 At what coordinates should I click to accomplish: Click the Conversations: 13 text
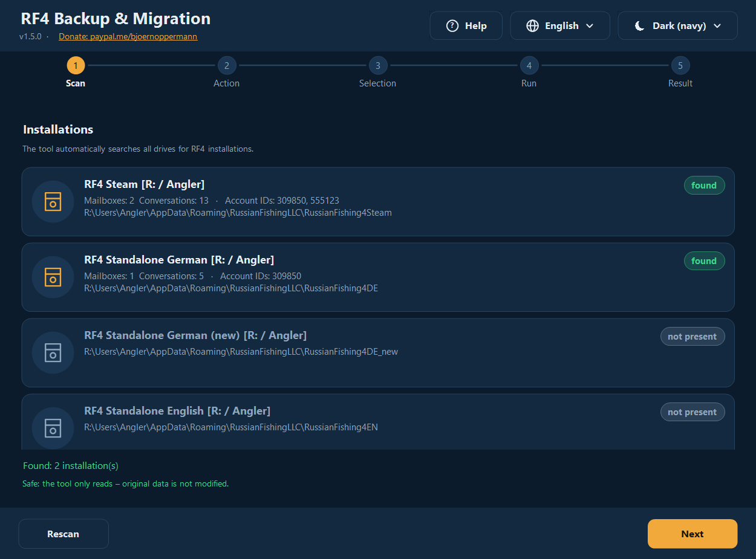[174, 201]
